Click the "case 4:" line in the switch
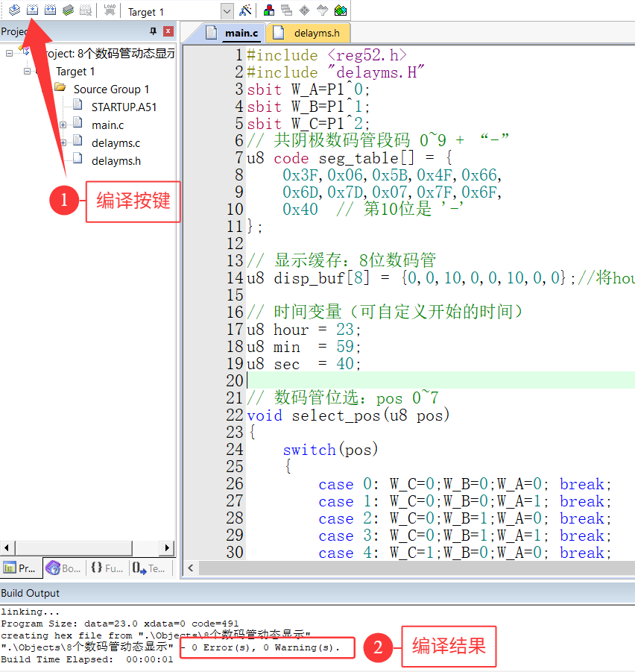Image resolution: width=635 pixels, height=672 pixels. [x=464, y=553]
